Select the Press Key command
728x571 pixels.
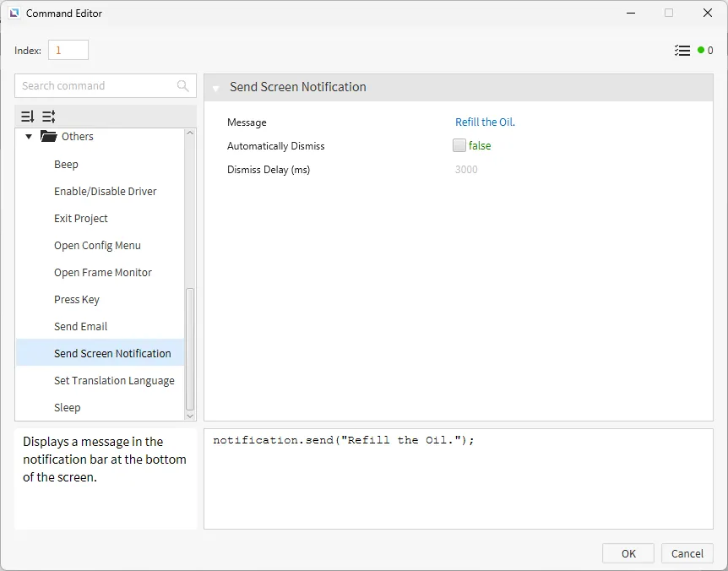[x=77, y=300]
